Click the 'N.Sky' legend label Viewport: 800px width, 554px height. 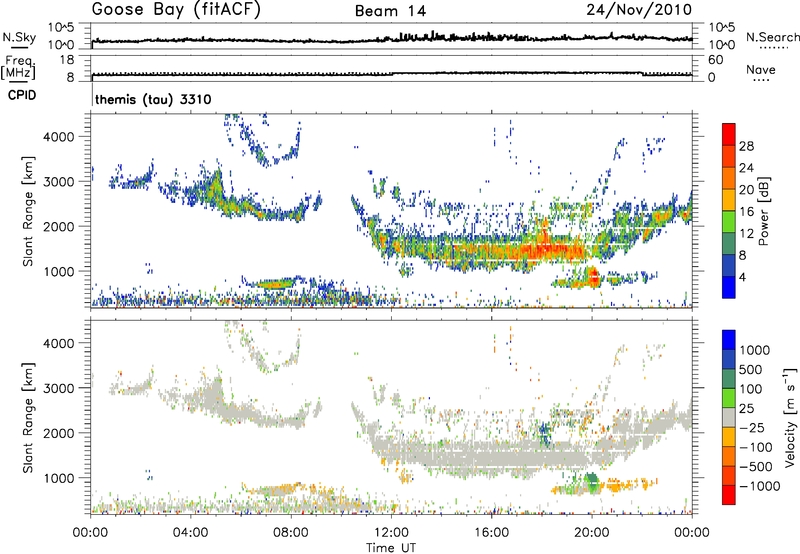click(19, 37)
